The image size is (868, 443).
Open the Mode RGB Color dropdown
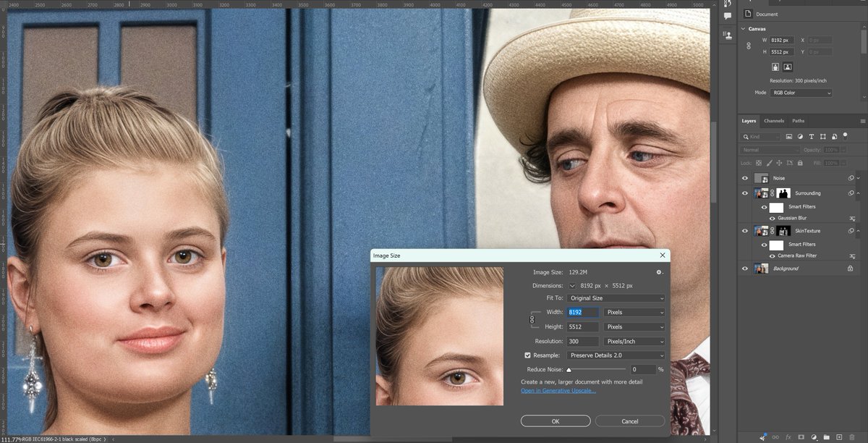(x=801, y=93)
